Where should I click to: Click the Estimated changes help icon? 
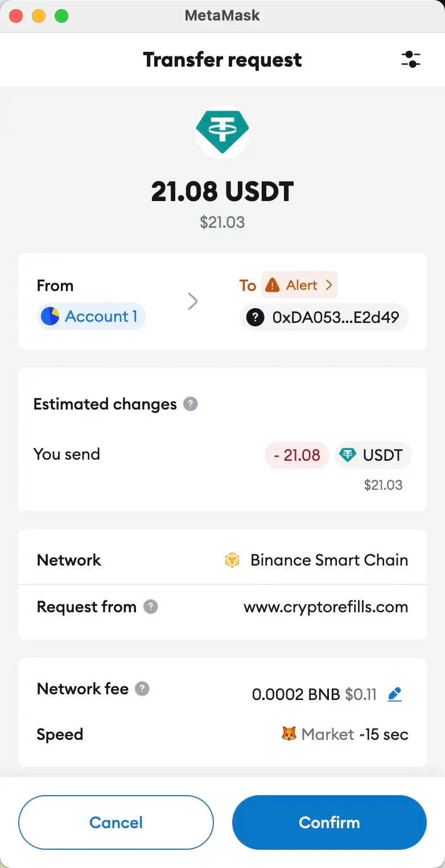[x=192, y=404]
